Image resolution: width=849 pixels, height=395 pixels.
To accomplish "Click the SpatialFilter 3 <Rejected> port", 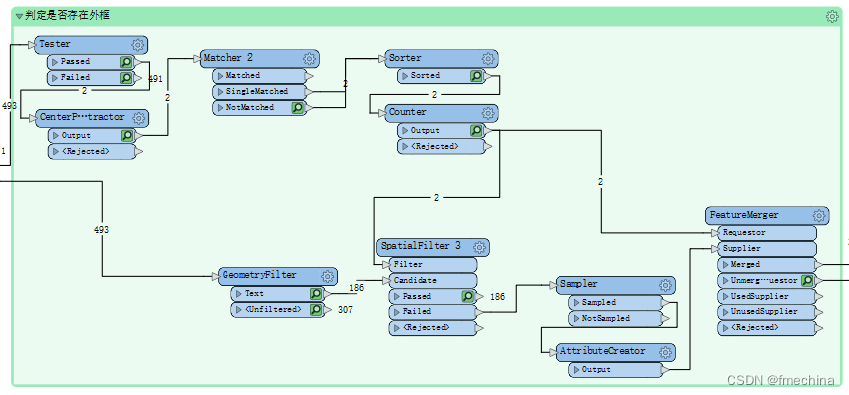I will click(x=433, y=328).
